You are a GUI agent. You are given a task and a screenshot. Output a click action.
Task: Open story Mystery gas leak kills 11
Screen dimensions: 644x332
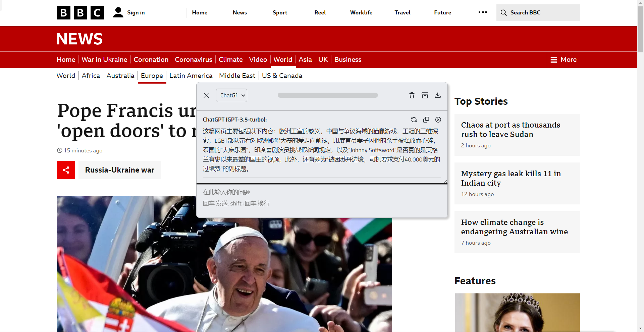coord(511,178)
